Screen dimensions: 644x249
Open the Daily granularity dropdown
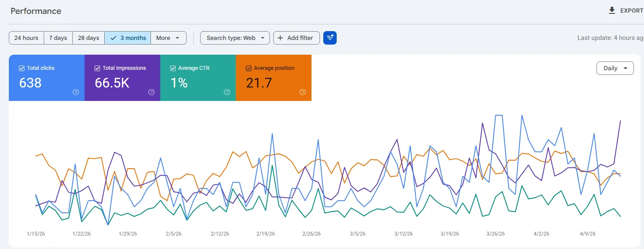tap(615, 68)
